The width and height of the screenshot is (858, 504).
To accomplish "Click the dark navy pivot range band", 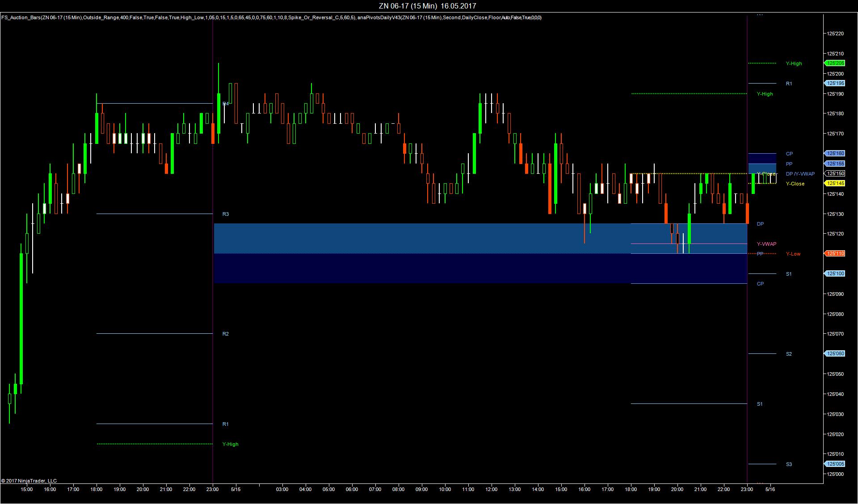I will pyautogui.click(x=447, y=269).
